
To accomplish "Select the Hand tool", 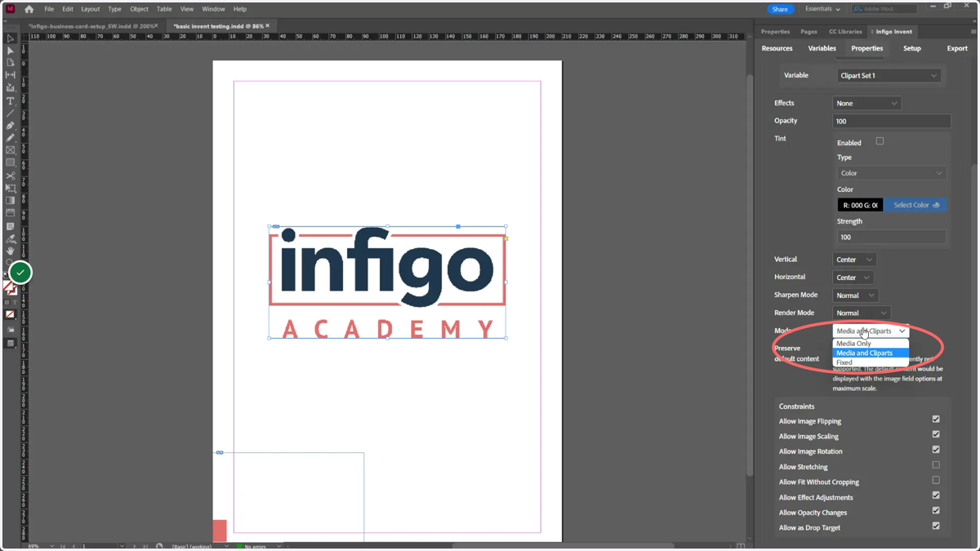I will coord(11,251).
